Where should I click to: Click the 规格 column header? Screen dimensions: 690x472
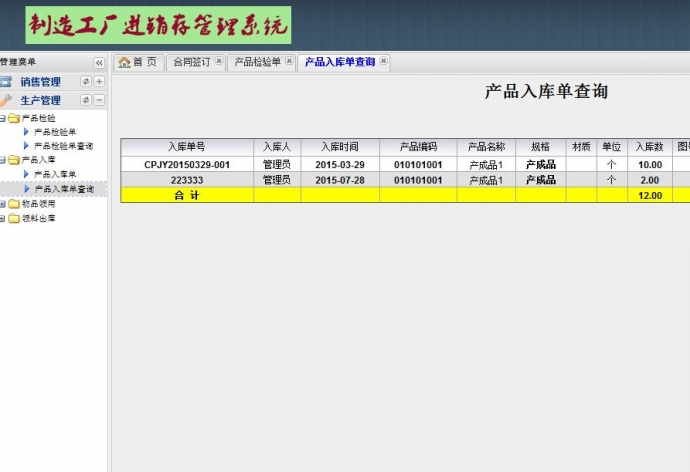pyautogui.click(x=540, y=147)
